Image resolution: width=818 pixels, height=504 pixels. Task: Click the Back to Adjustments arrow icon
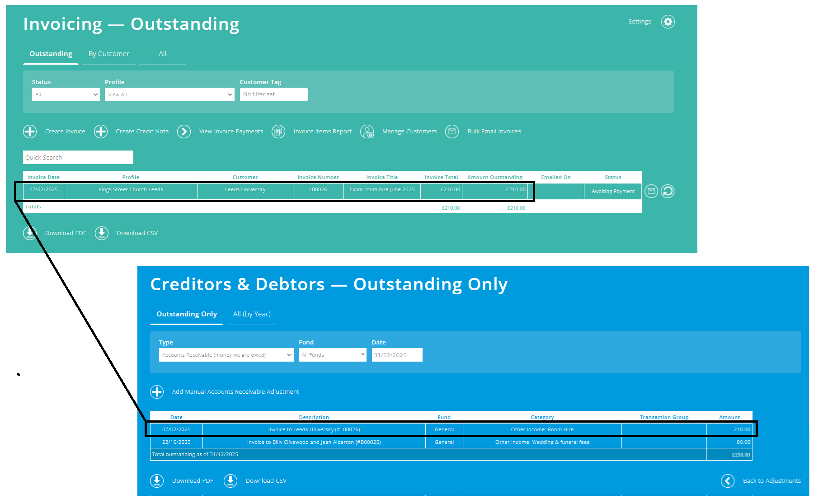tap(728, 481)
